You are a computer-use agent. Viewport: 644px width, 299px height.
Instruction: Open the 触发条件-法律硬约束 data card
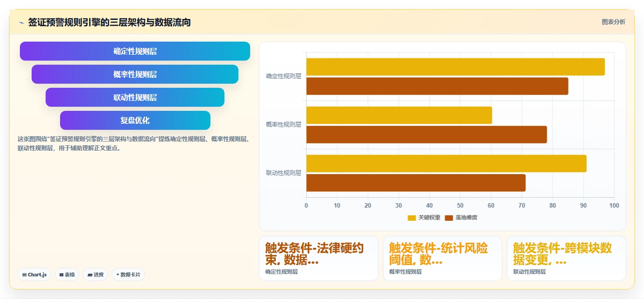[x=318, y=258]
